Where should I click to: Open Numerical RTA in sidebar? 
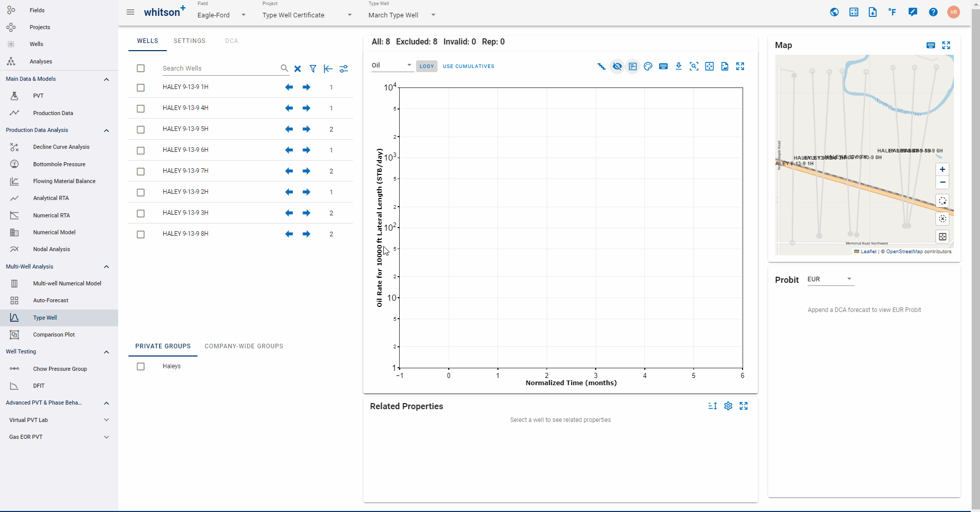pos(51,216)
